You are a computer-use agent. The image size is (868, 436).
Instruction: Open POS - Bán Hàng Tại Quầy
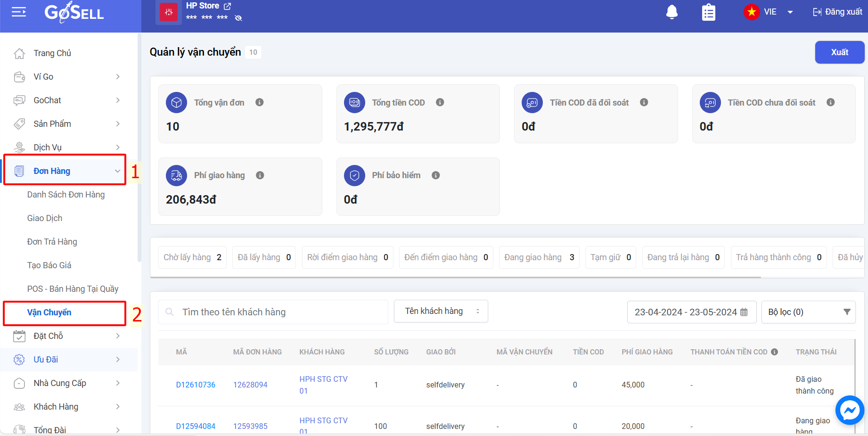click(73, 289)
